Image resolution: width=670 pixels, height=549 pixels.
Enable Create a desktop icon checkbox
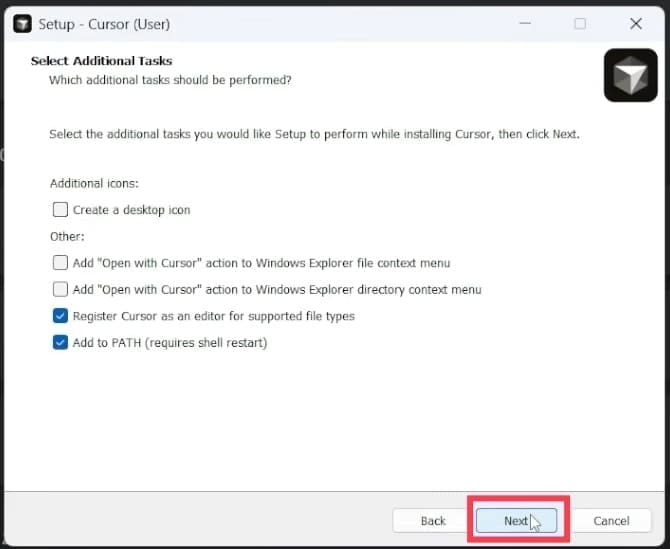pos(60,210)
